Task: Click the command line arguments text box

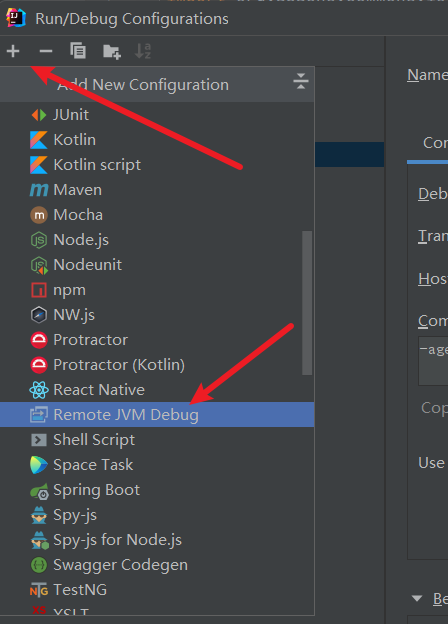Action: [433, 361]
